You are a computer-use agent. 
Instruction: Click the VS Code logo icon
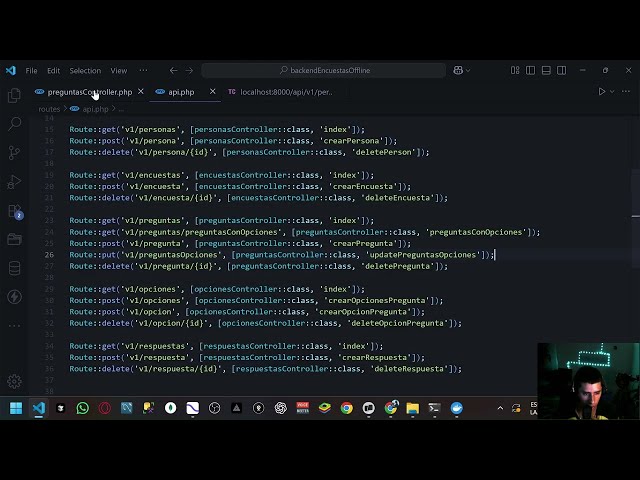point(11,70)
